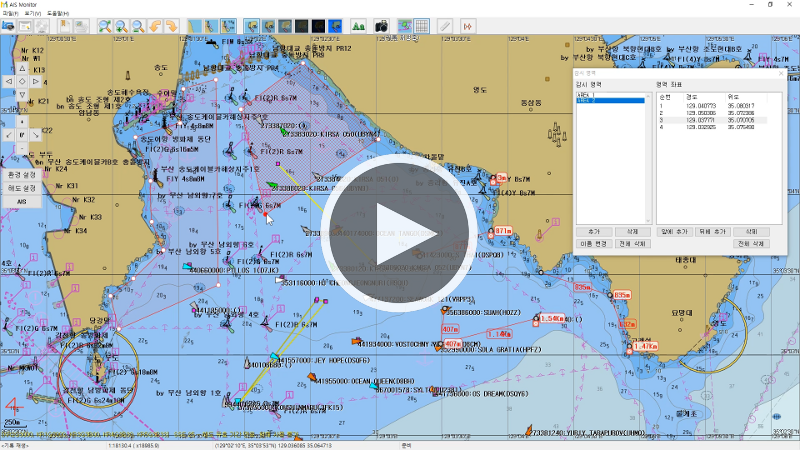Click the AIS button on left panel
800x450 pixels.
coord(21,201)
